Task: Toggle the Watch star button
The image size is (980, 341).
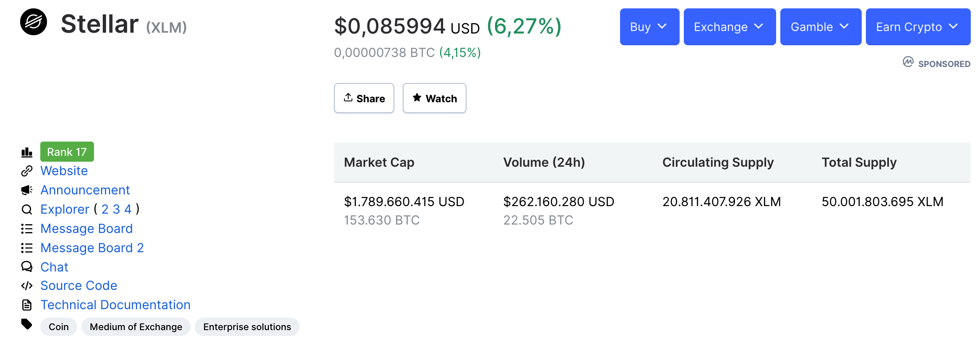Action: coord(434,98)
